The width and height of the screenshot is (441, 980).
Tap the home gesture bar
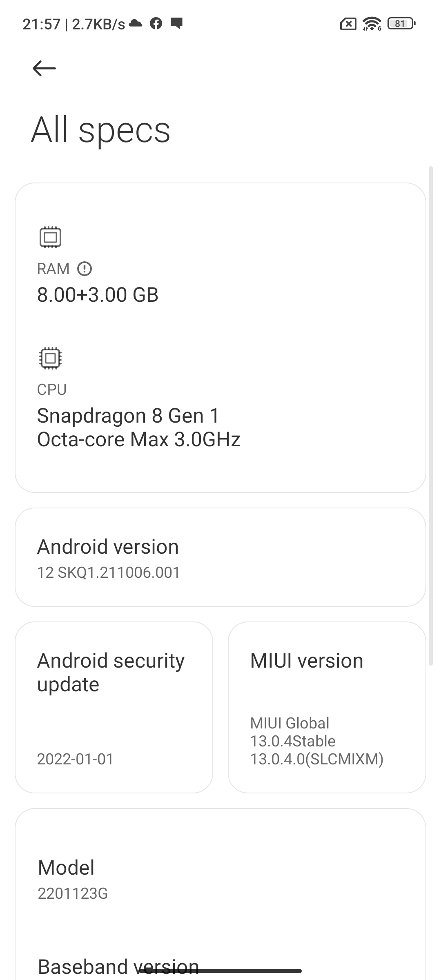coord(220,971)
